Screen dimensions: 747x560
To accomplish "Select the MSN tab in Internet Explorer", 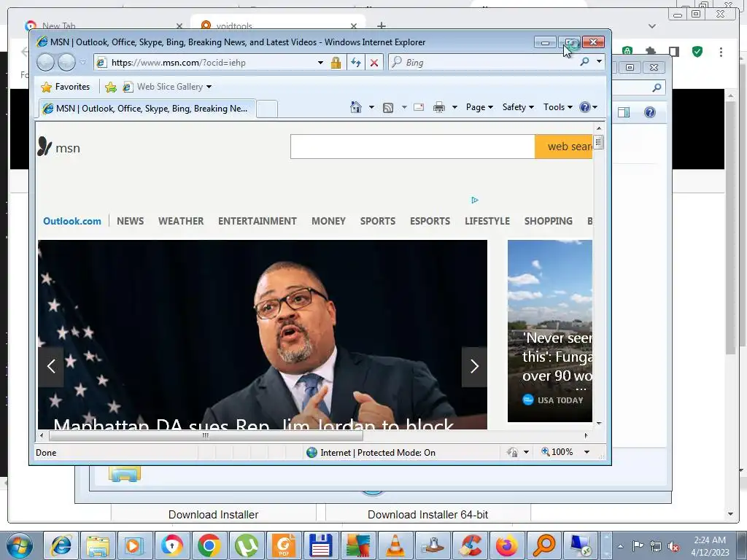I will click(147, 109).
